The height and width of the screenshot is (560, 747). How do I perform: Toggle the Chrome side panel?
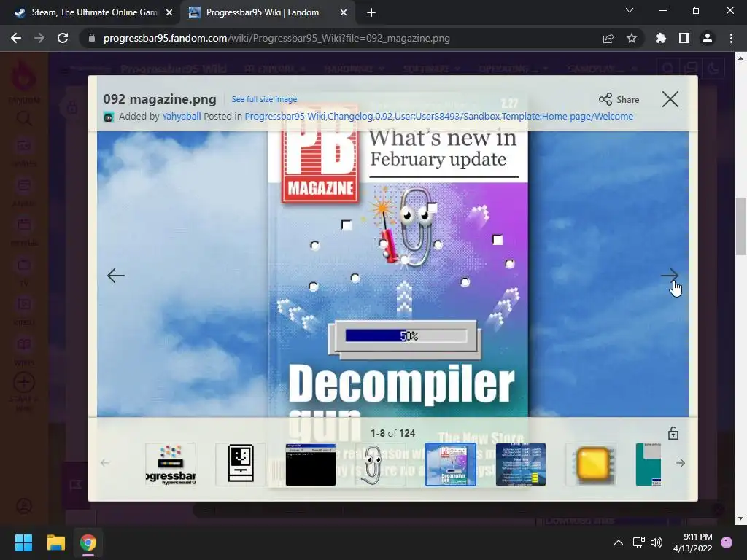pyautogui.click(x=684, y=38)
